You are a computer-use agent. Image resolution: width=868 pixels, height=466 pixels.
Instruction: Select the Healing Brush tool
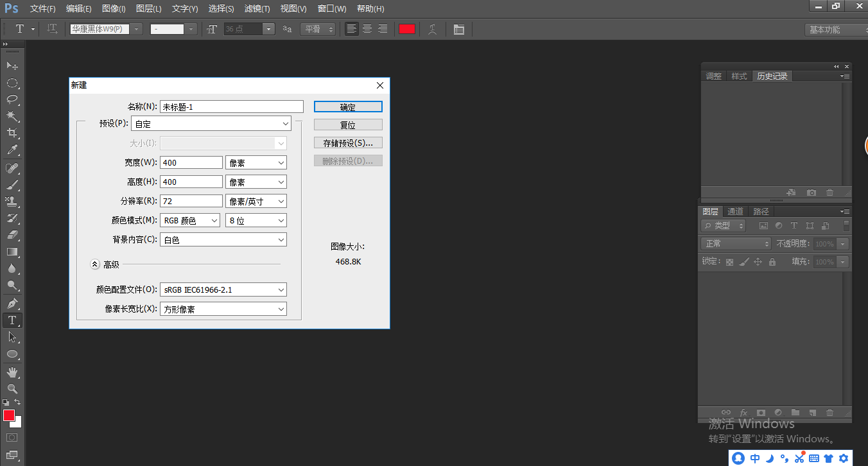(12, 168)
